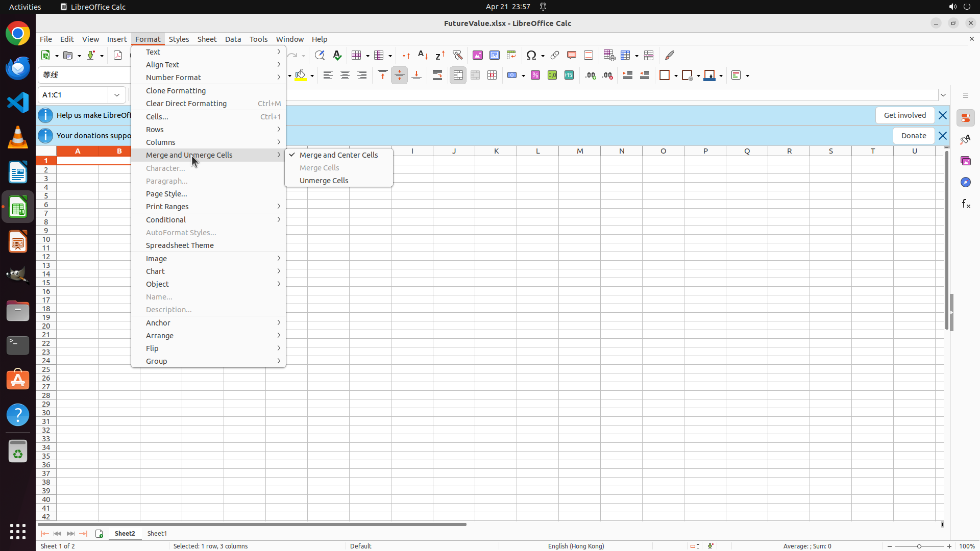980x551 pixels.
Task: Click the Sort Ascending toolbar icon
Action: pos(423,55)
